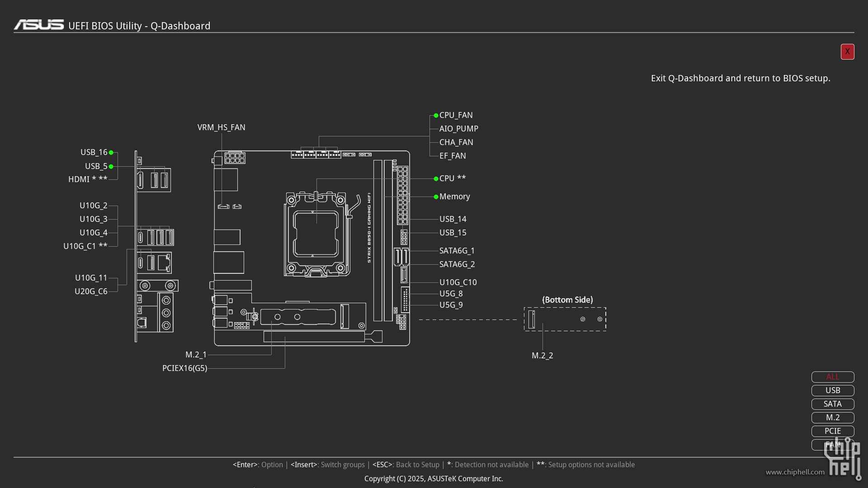Image resolution: width=868 pixels, height=488 pixels.
Task: Select the SATA6G_2 port label
Action: [457, 264]
